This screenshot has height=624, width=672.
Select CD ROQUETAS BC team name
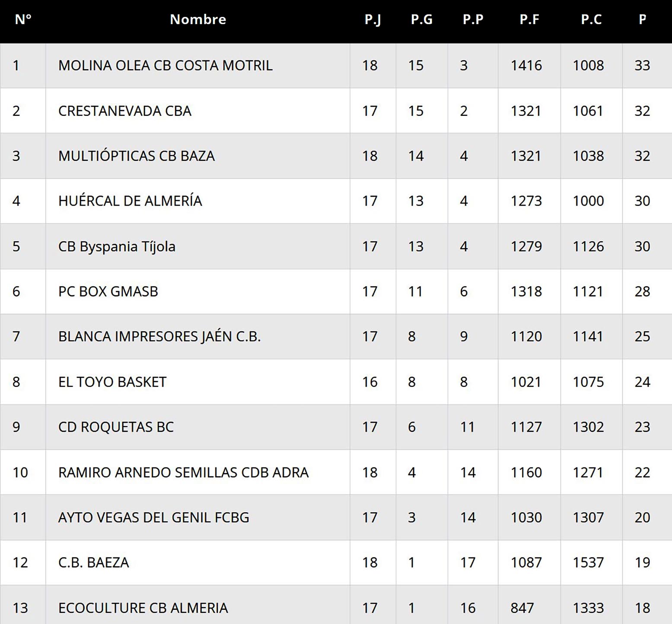tap(116, 427)
